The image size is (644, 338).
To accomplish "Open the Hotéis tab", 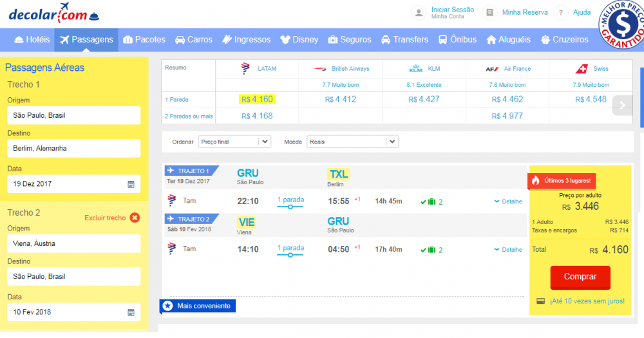I will (31, 39).
